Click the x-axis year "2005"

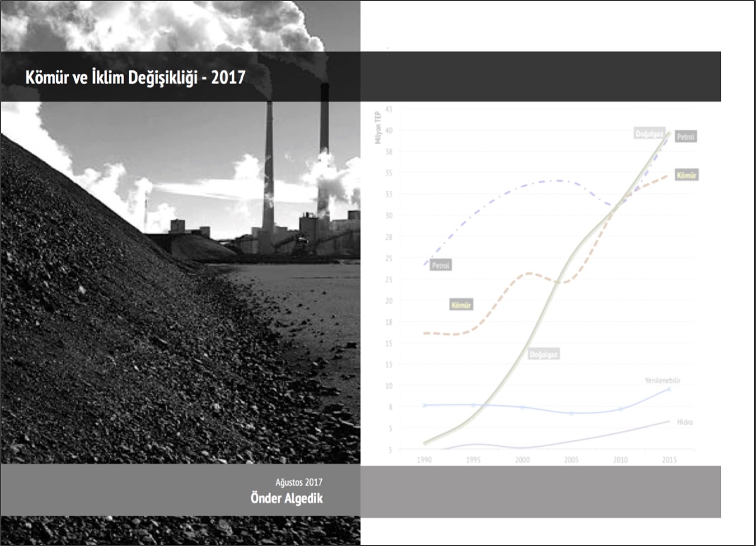pos(571,460)
